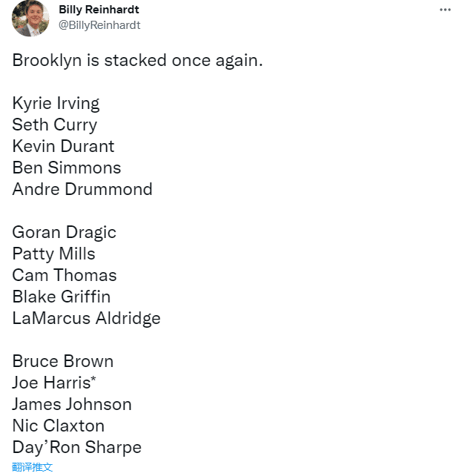The image size is (462, 476).
Task: Click the Joe Harris* line
Action: (x=54, y=383)
